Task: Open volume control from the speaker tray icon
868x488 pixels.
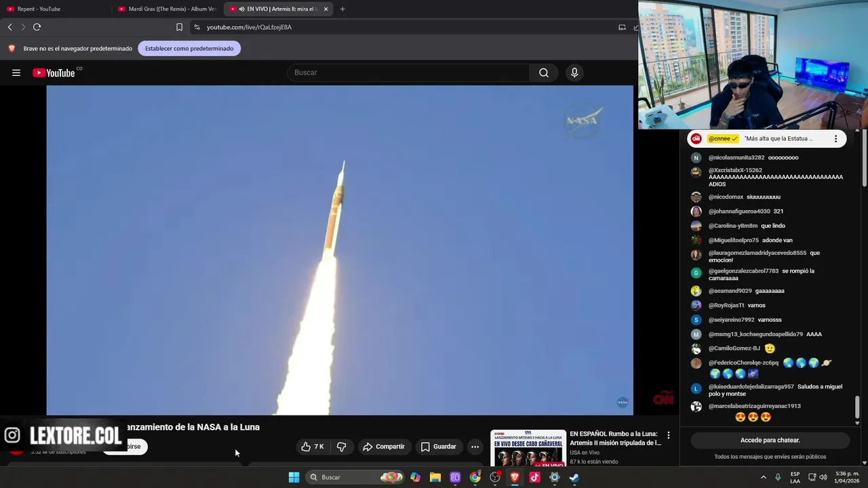Action: [x=823, y=477]
